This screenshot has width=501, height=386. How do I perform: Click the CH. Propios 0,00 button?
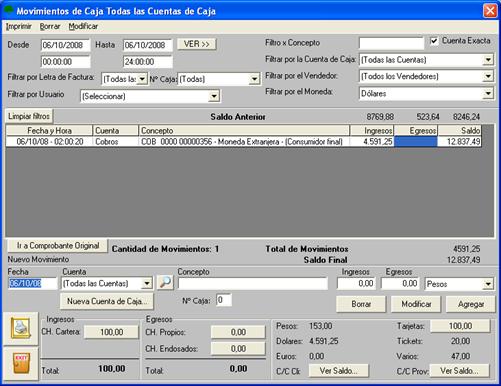(x=238, y=332)
